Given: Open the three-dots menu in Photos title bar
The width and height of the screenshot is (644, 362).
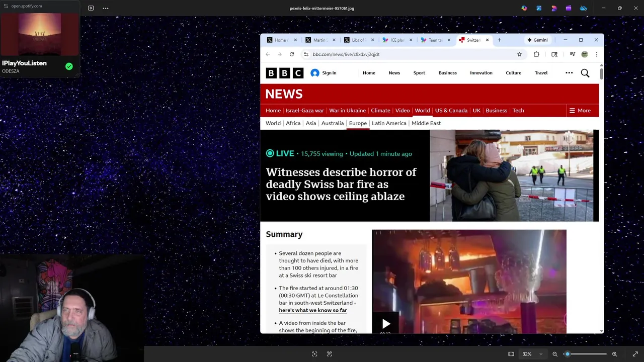Looking at the screenshot, I should (x=106, y=8).
